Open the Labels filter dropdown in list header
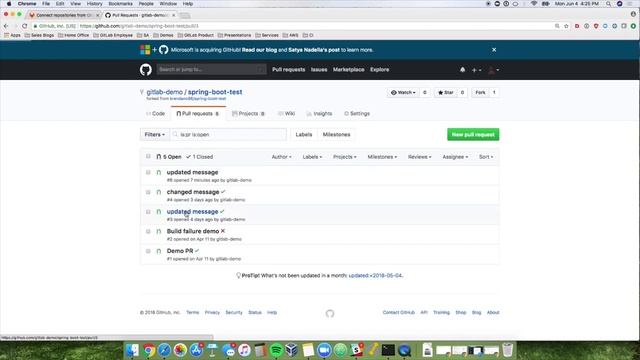 (312, 157)
